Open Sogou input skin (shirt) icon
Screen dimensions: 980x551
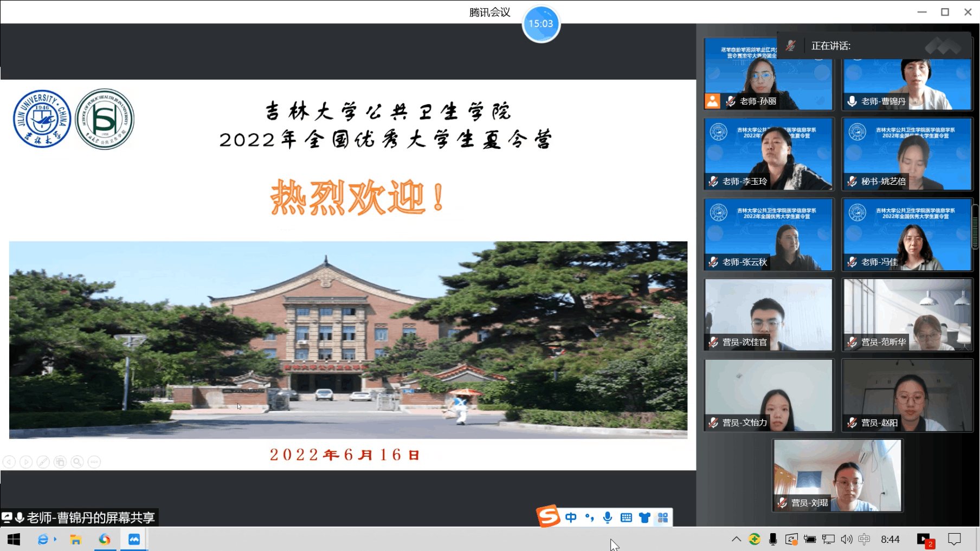644,517
